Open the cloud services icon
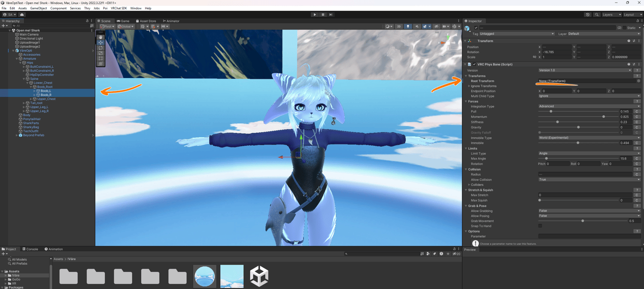The height and width of the screenshot is (289, 644). [22, 15]
